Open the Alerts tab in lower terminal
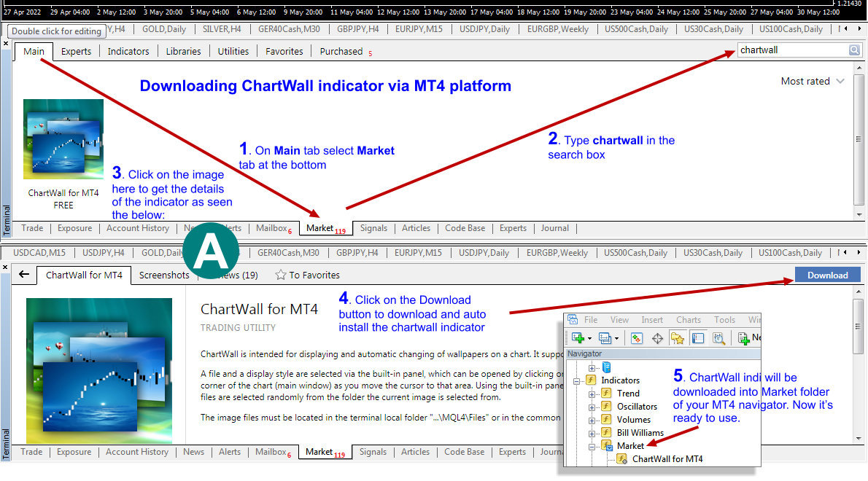868x481 pixels. coord(230,452)
